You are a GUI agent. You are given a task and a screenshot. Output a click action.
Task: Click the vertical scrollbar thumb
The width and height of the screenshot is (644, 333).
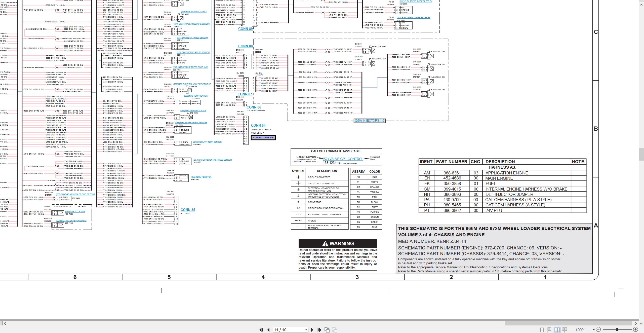641,155
